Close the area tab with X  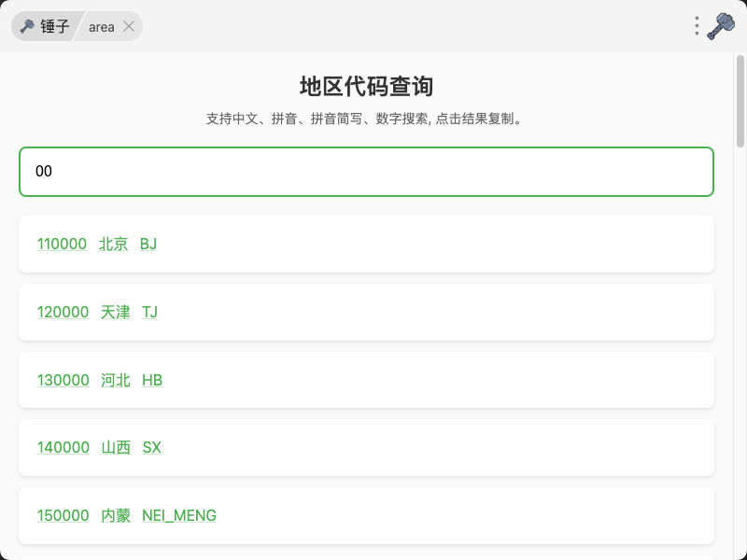coord(129,27)
